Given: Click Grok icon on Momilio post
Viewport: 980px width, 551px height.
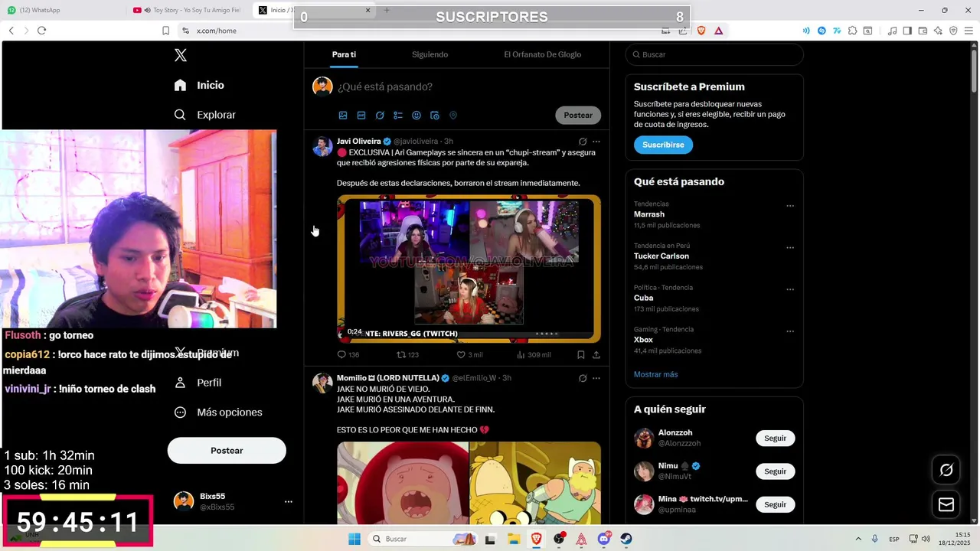Looking at the screenshot, I should tap(583, 378).
